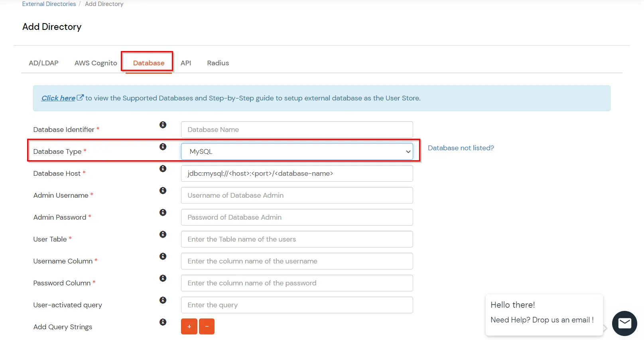Click info icon next to Password Column
This screenshot has width=644, height=340.
click(x=163, y=278)
